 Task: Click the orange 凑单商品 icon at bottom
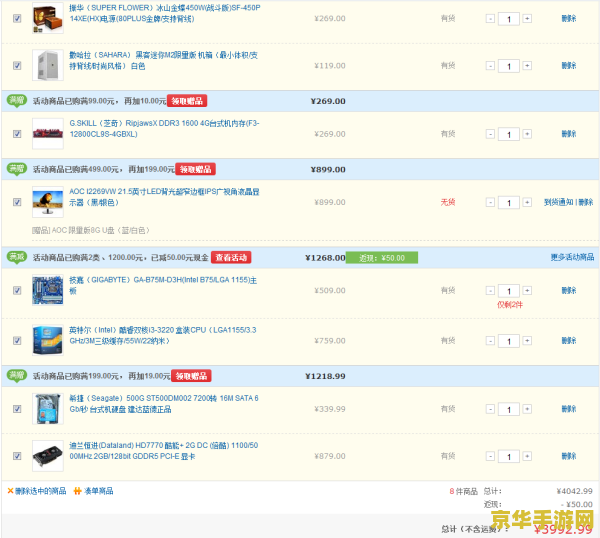(x=77, y=491)
